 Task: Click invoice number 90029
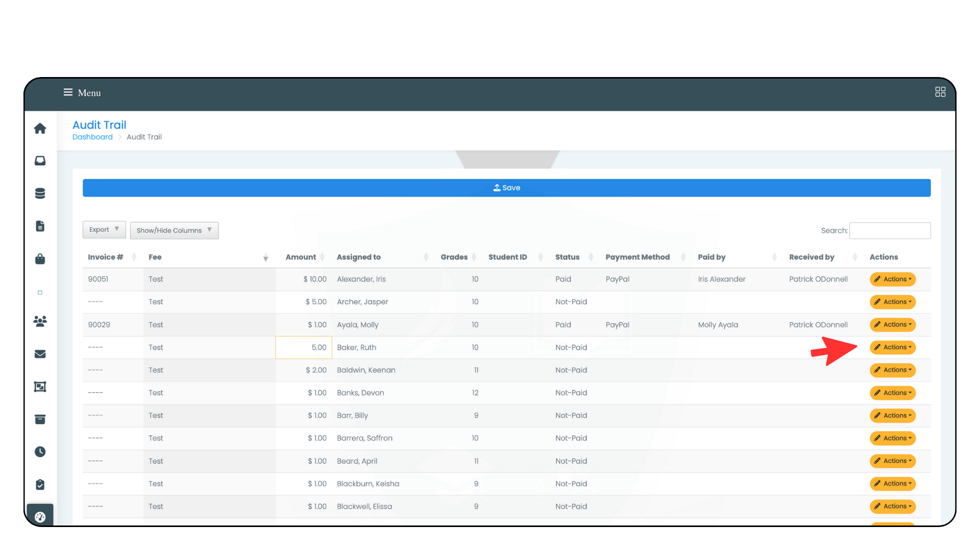[x=99, y=324]
